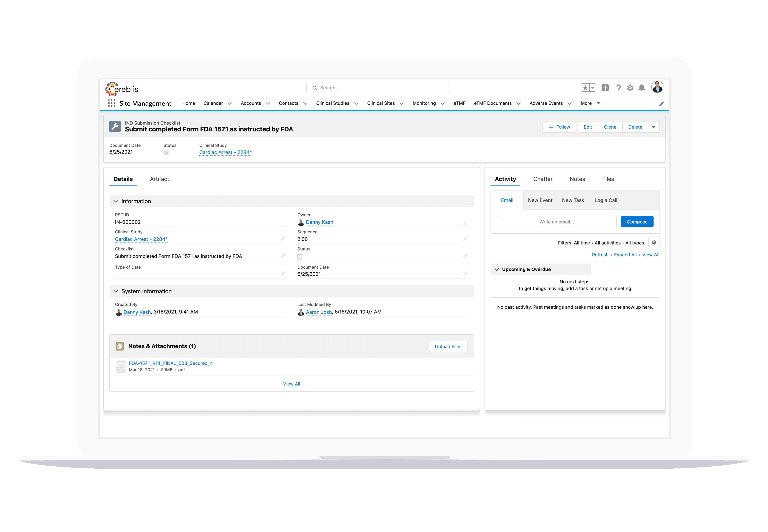
Task: Edit the Type of Date pencil icon
Action: [283, 274]
